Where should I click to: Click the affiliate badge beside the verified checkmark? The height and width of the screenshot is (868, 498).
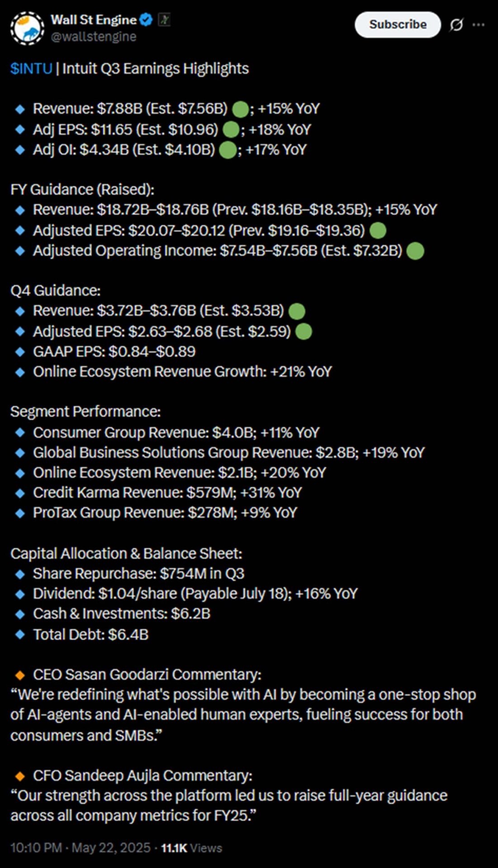(x=164, y=20)
